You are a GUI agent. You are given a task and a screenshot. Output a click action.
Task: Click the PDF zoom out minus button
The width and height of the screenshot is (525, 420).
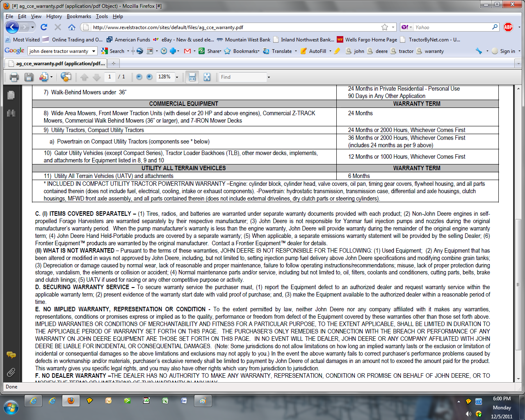pyautogui.click(x=139, y=77)
